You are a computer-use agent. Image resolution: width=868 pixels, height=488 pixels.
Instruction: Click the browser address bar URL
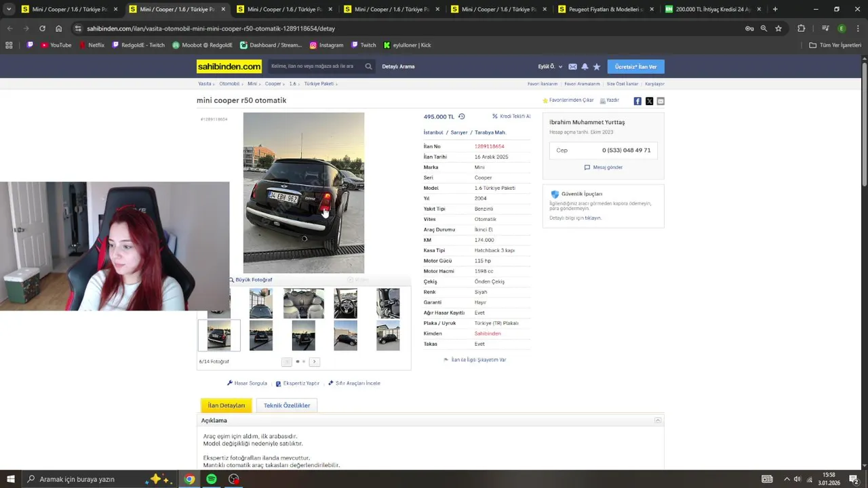[211, 28]
